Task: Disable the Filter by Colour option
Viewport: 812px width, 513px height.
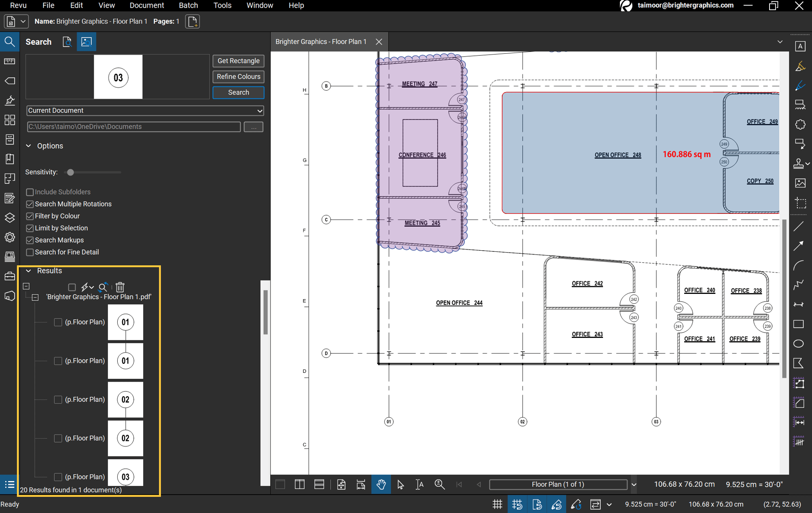Action: click(x=30, y=216)
